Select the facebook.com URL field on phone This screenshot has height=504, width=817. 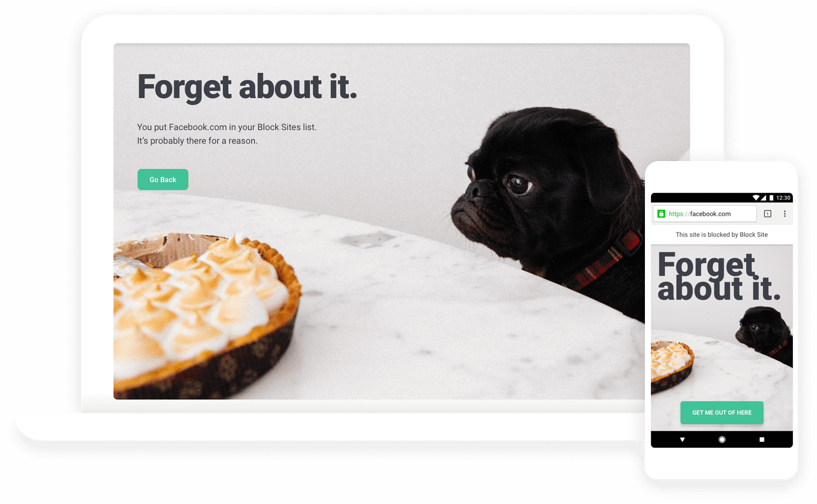click(704, 214)
